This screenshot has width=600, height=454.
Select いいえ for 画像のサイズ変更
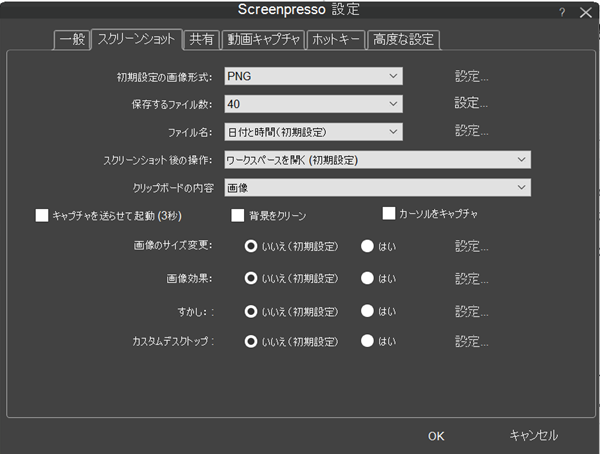pyautogui.click(x=251, y=246)
